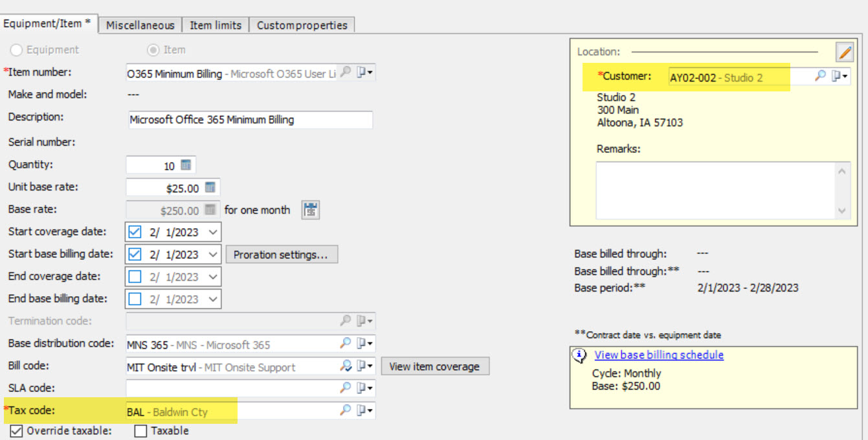Select the 'Base: $250.00' text
This screenshot has width=868, height=440.
click(626, 386)
